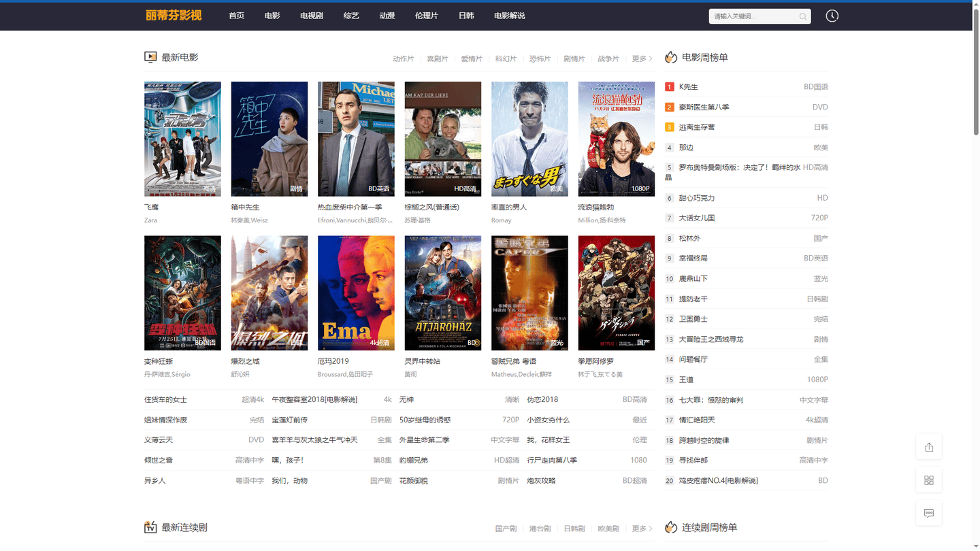Image resolution: width=980 pixels, height=551 pixels.
Task: Open the 爆烈之城 movie poster
Action: (269, 293)
